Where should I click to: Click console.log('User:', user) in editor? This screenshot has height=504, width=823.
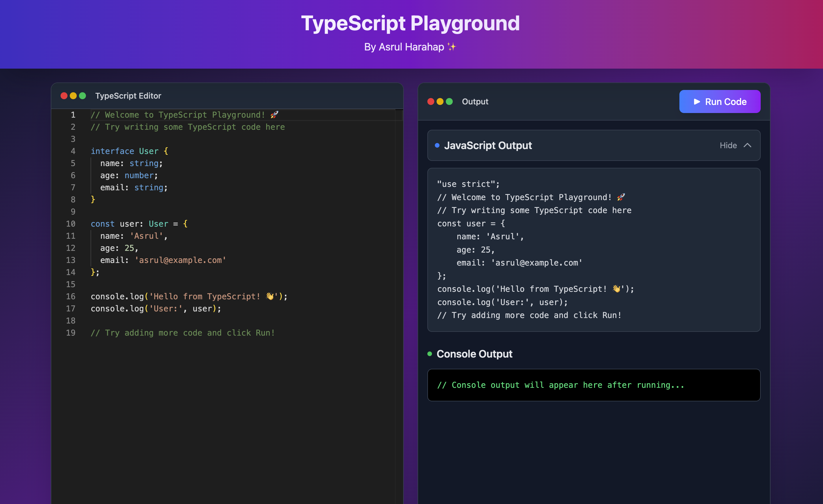click(x=156, y=308)
